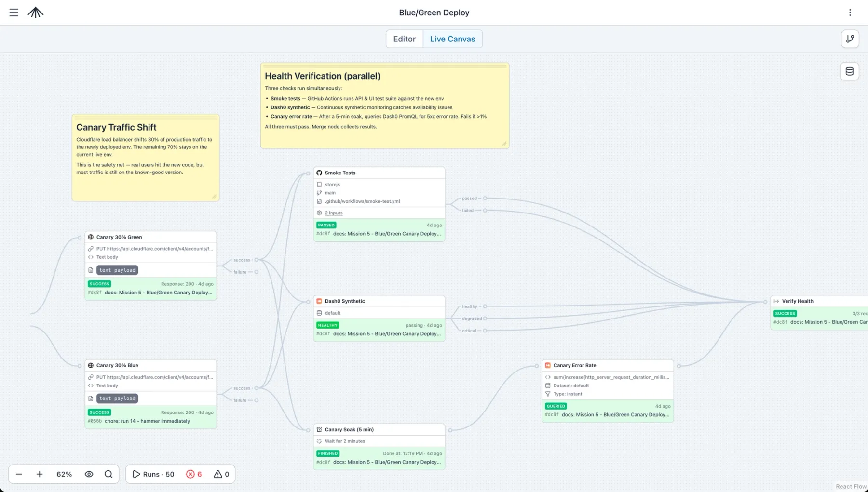This screenshot has height=492, width=868.
Task: Click the GitHub icon on Smoke Tests
Action: pos(319,173)
